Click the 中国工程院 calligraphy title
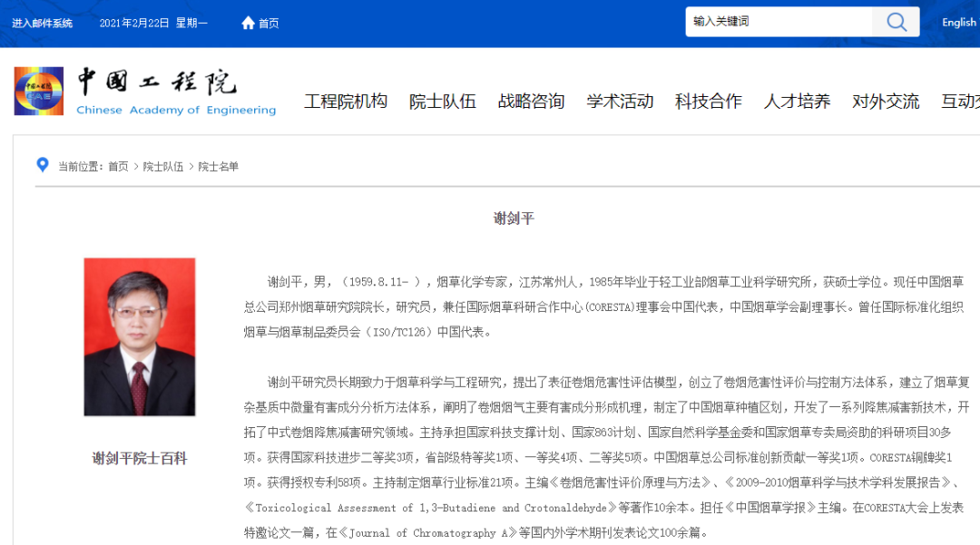 (x=157, y=82)
